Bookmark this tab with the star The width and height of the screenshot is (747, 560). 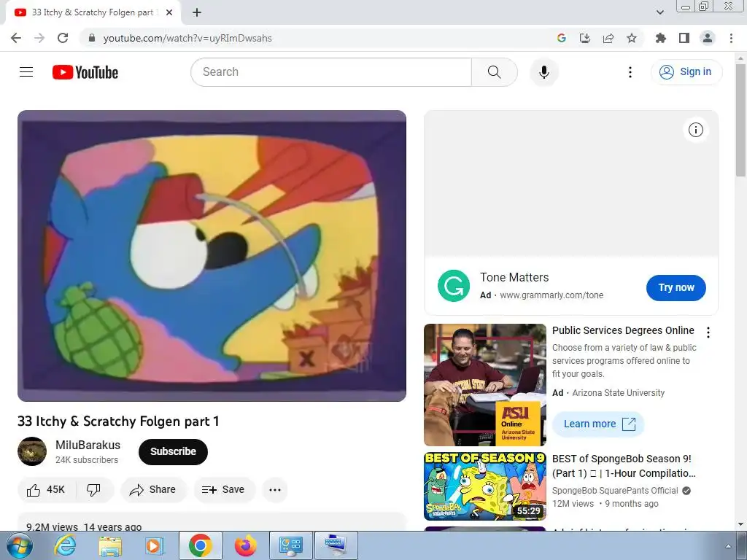point(632,38)
